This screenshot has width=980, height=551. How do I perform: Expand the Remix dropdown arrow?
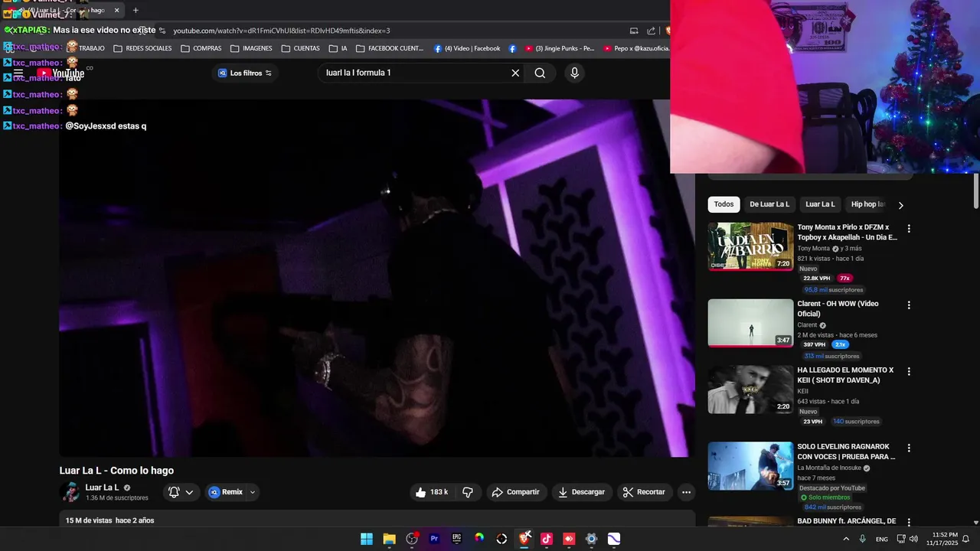pyautogui.click(x=252, y=492)
